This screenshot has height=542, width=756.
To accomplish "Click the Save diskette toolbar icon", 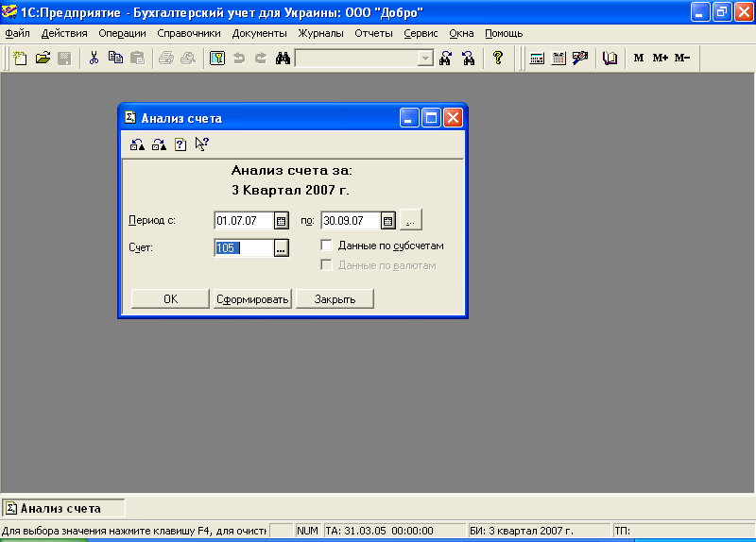I will 64,59.
